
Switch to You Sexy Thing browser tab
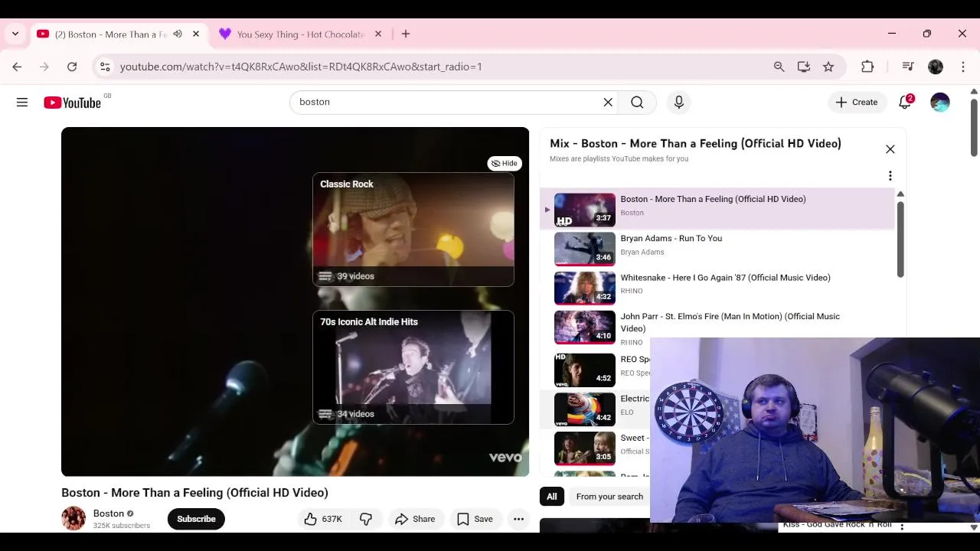coord(301,34)
